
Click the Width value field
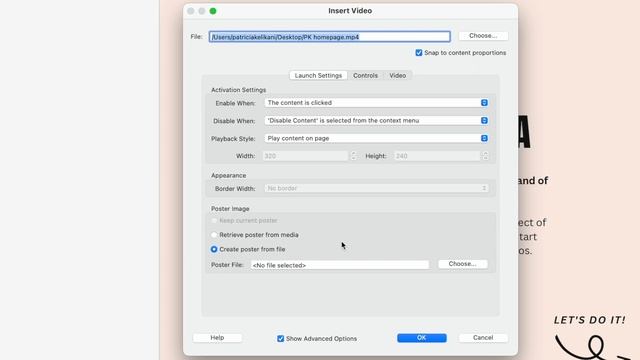click(305, 156)
